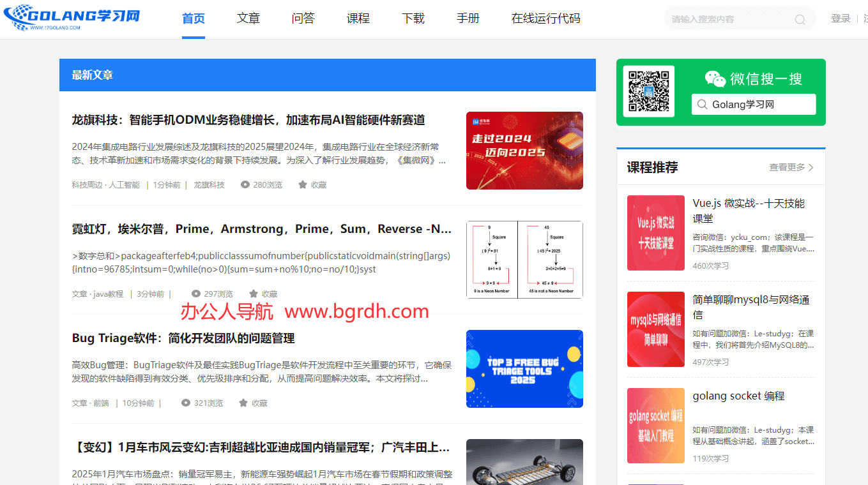Click the eye icon beside 280浏览

pyautogui.click(x=245, y=185)
